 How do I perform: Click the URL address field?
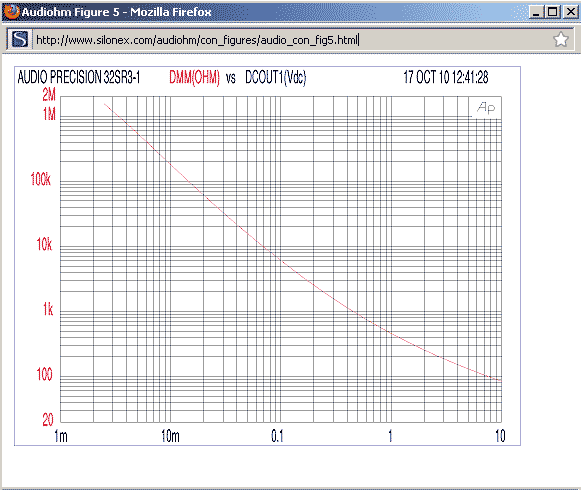tap(290, 40)
